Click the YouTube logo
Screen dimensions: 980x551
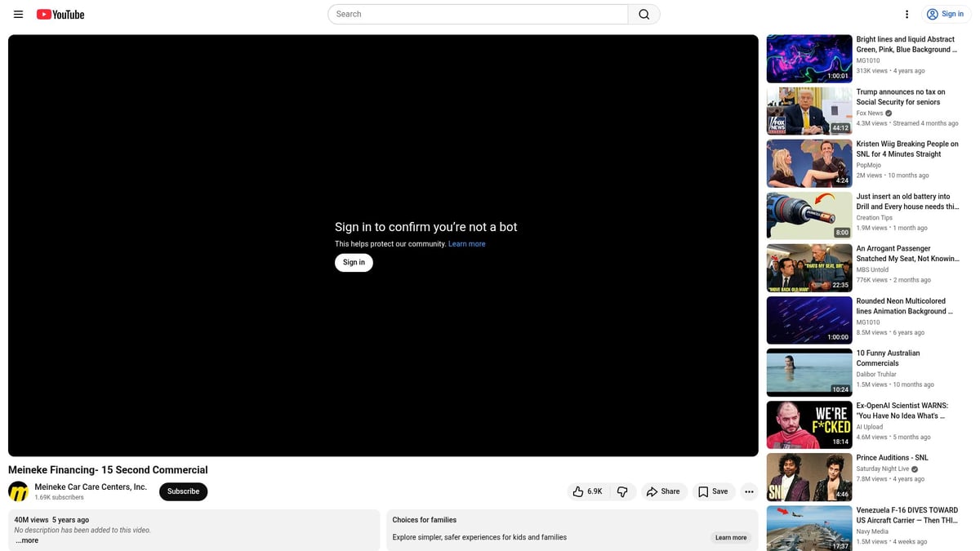[60, 14]
